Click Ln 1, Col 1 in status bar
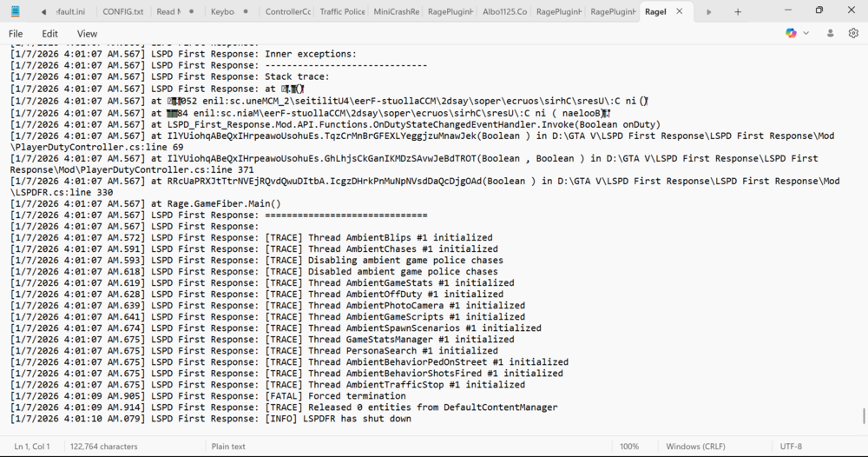This screenshot has height=457, width=868. 32,446
